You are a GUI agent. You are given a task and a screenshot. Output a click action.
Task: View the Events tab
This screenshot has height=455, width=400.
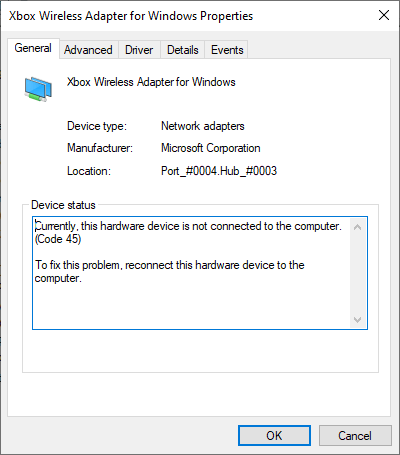click(227, 50)
